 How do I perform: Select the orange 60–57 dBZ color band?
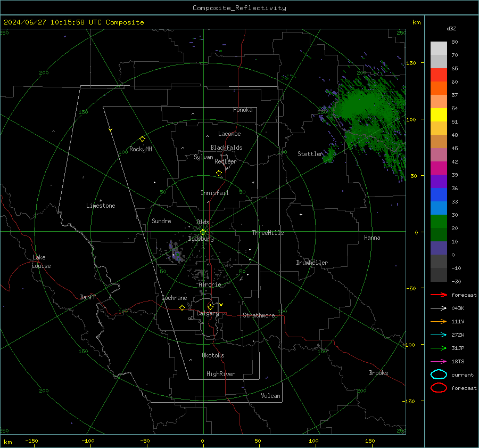[x=439, y=88]
